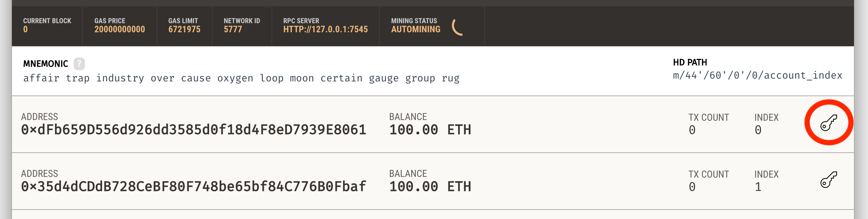
Task: Click the HD PATH heading label
Action: pos(690,62)
